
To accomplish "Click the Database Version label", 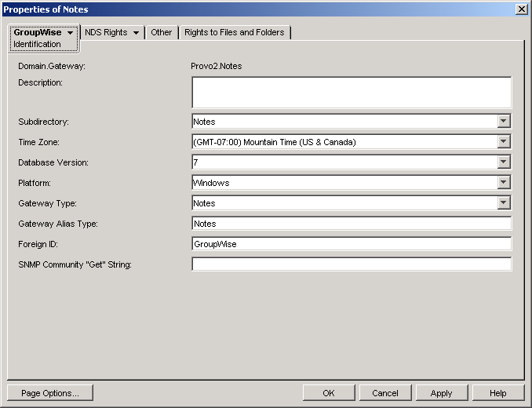I will click(53, 162).
